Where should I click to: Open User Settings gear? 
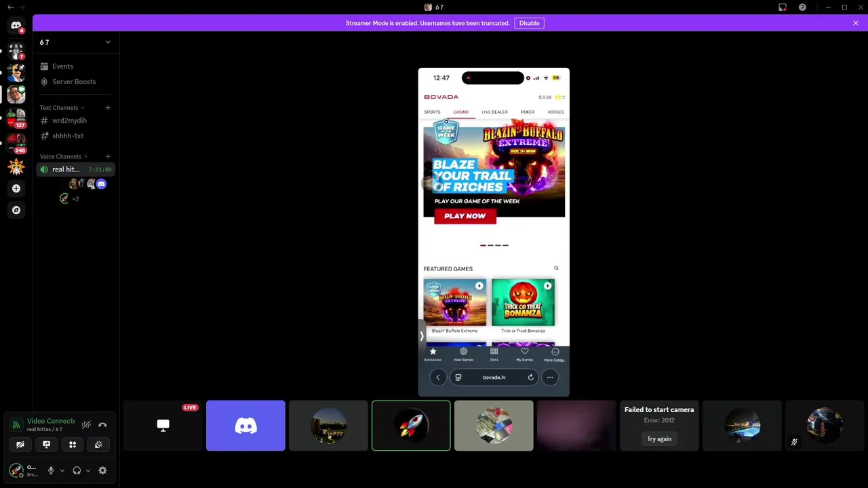[102, 470]
